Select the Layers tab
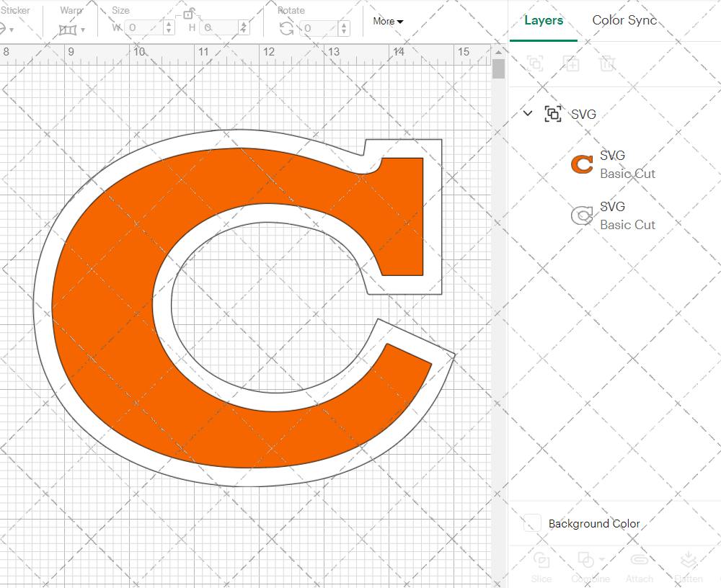The height and width of the screenshot is (588, 721). pos(544,20)
